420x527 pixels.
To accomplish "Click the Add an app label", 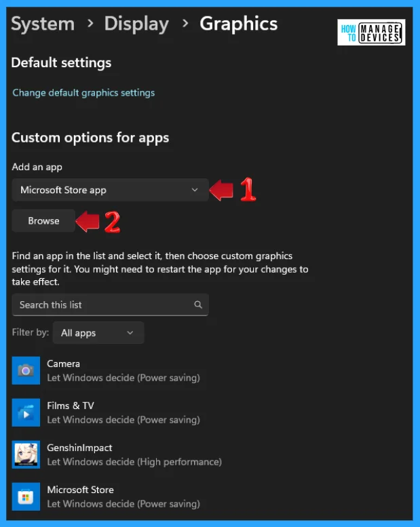I will pyautogui.click(x=37, y=167).
